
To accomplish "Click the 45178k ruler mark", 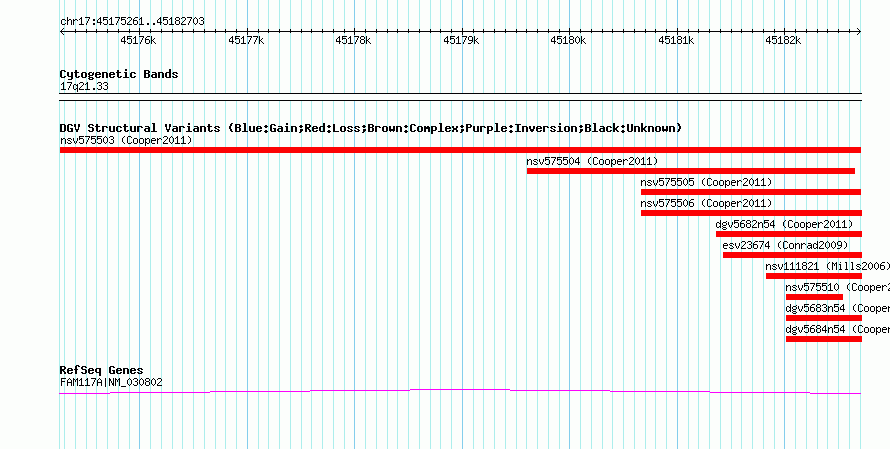I will click(x=353, y=40).
